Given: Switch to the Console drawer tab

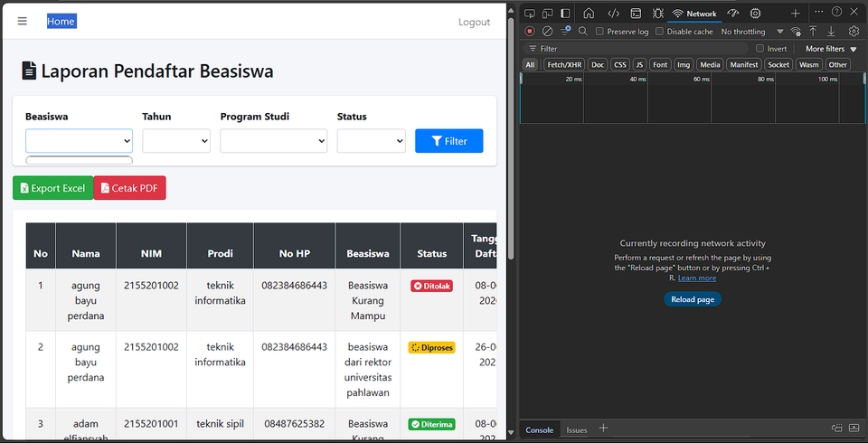Looking at the screenshot, I should [x=540, y=430].
